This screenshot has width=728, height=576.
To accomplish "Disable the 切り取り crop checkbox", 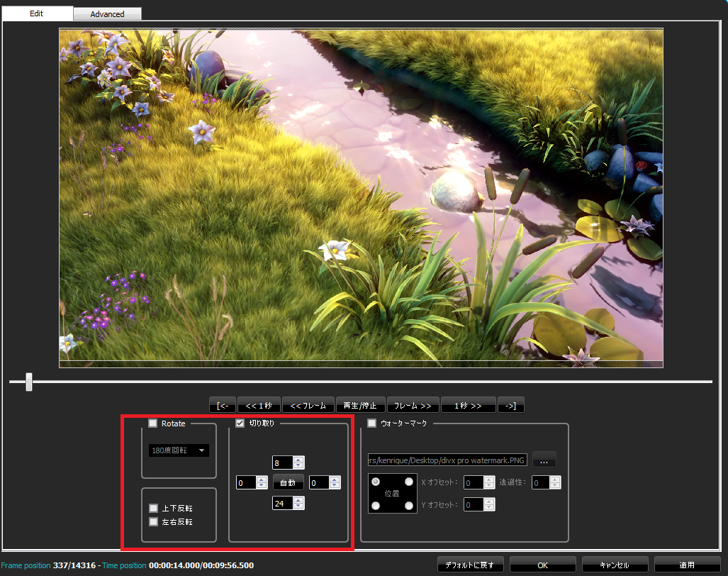I will click(240, 423).
